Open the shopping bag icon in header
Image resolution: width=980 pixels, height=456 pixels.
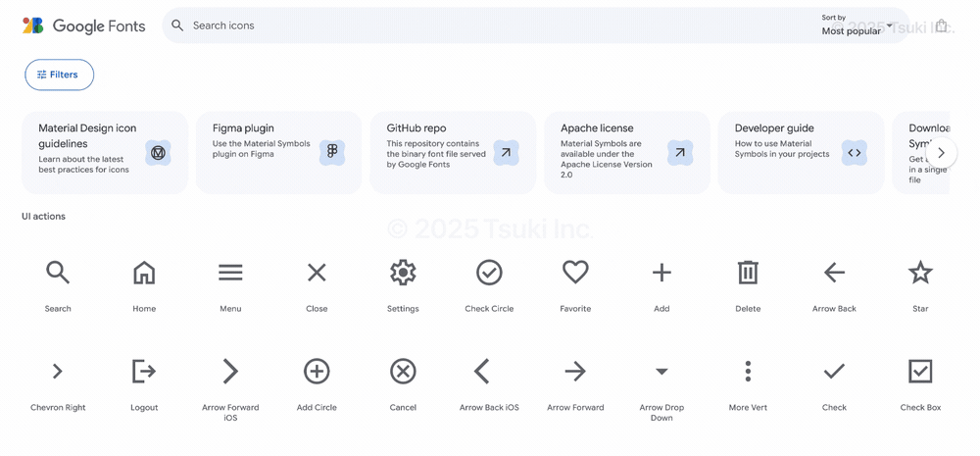coord(942,25)
